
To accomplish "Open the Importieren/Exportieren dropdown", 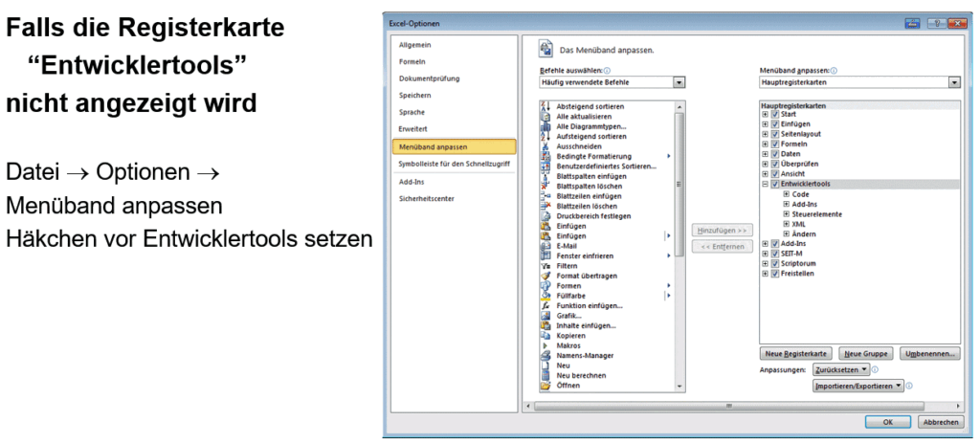I will coord(858,387).
